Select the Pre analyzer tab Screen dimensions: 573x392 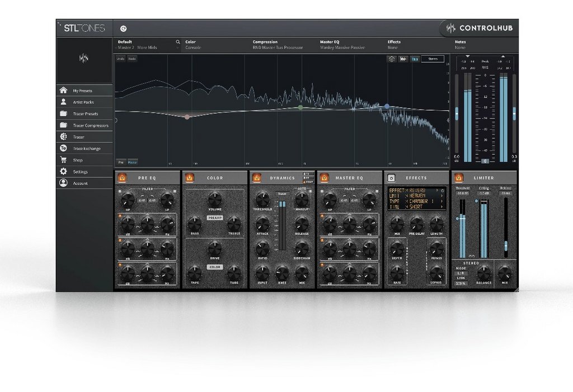[121, 162]
